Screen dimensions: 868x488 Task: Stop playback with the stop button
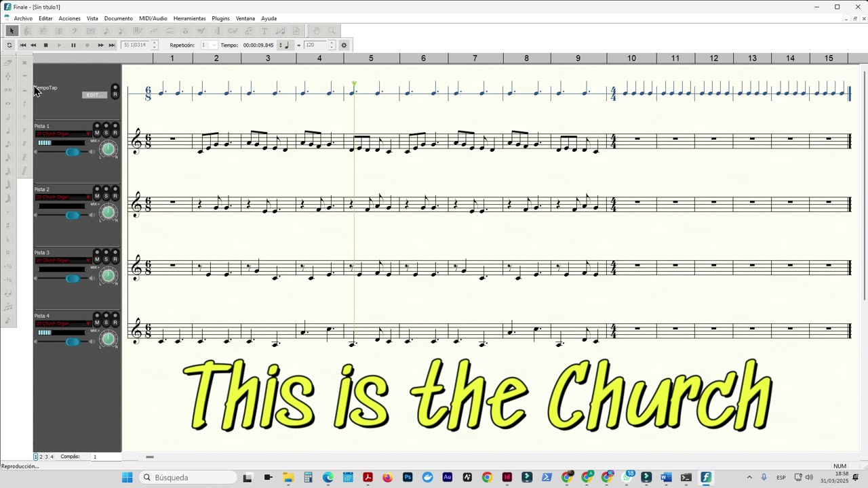pyautogui.click(x=46, y=45)
